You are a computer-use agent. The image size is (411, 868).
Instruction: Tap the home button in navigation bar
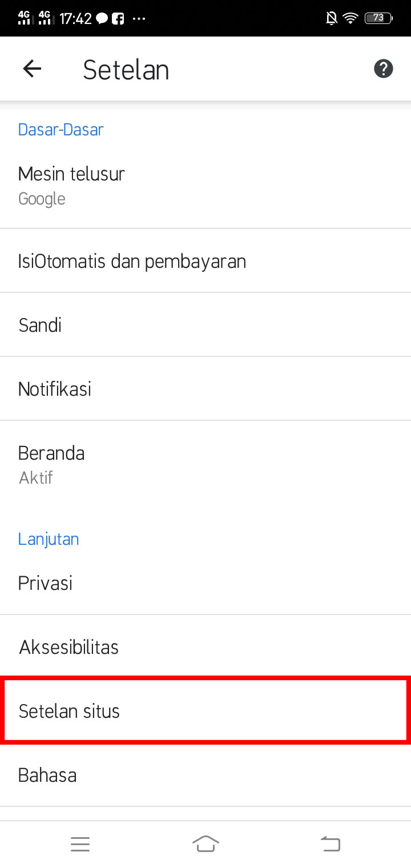(x=205, y=843)
